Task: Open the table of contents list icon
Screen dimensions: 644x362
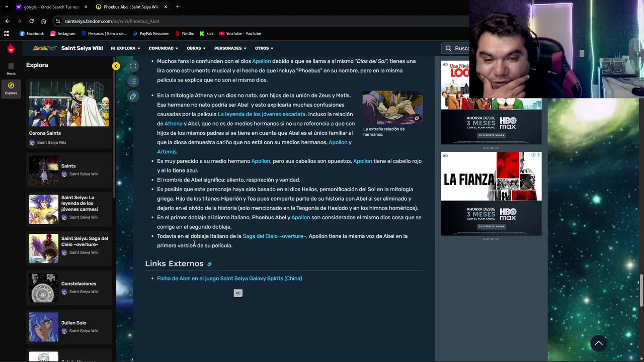Action: pos(133,81)
